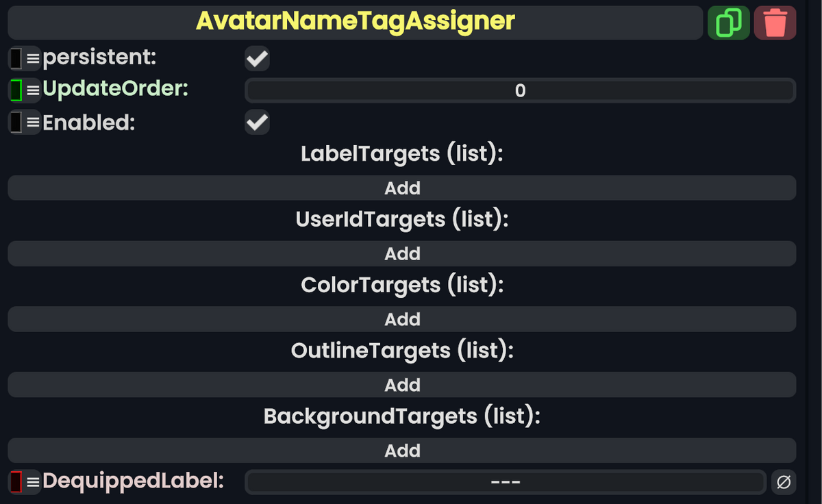The width and height of the screenshot is (822, 504).
Task: Open the context menu icon beside persistent
Action: pos(30,58)
